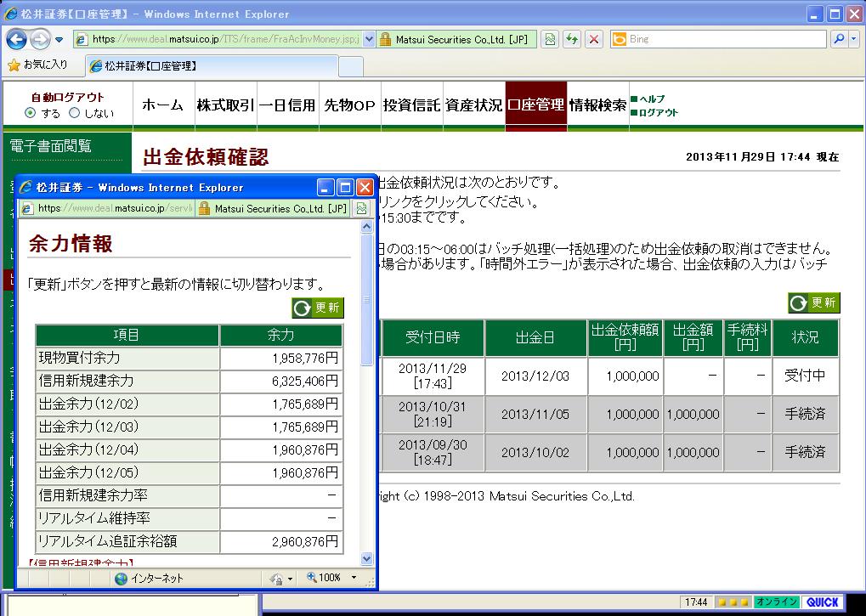Viewport: 866px width, 616px height.
Task: Click the red Stop loading icon
Action: [x=594, y=39]
